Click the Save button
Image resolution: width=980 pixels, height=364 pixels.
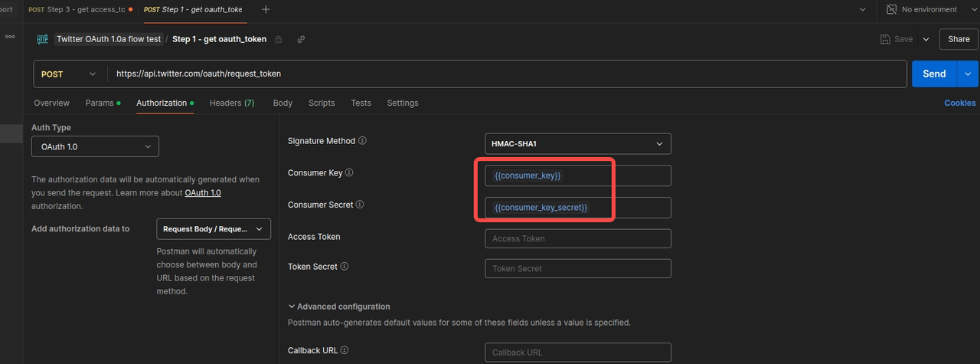897,39
